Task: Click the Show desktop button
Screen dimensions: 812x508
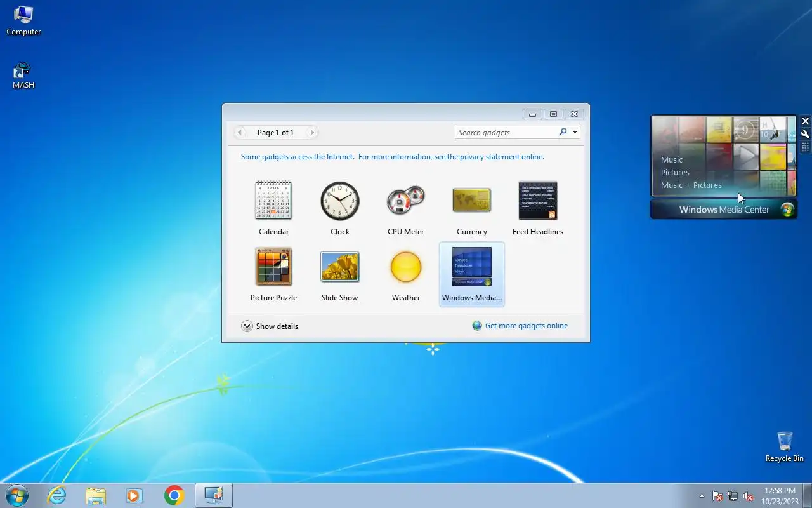Action: click(x=807, y=495)
